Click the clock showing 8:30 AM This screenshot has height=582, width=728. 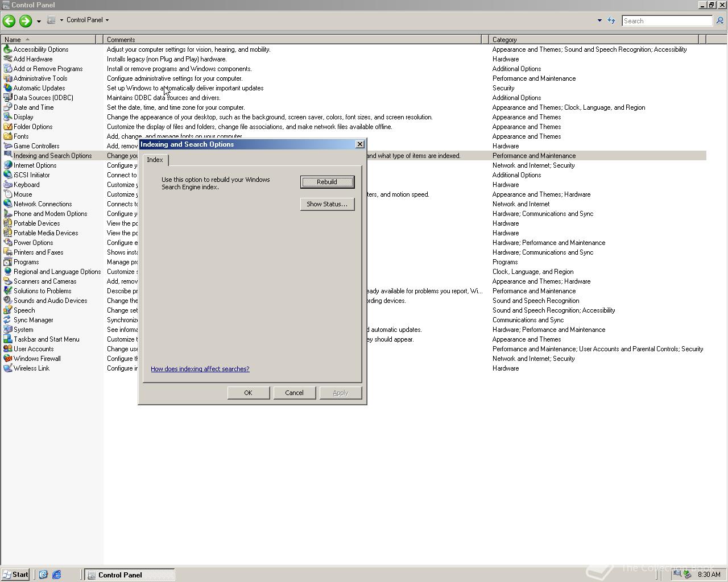click(709, 575)
